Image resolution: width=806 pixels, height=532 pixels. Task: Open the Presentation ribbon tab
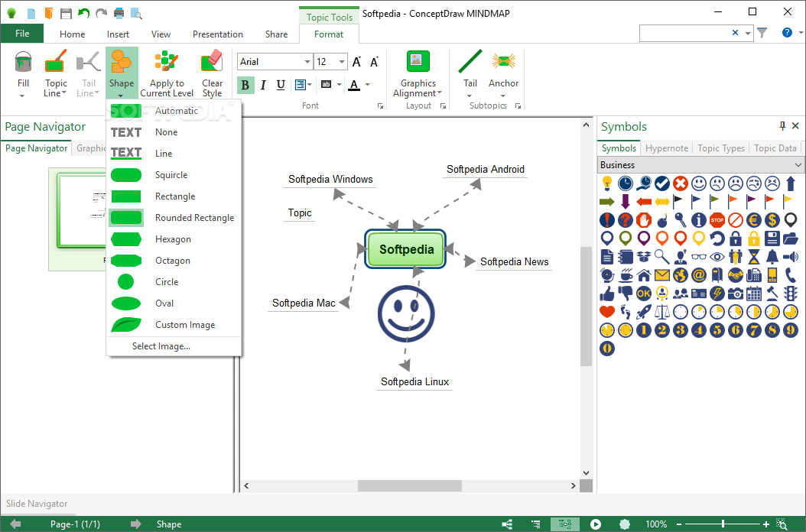218,34
